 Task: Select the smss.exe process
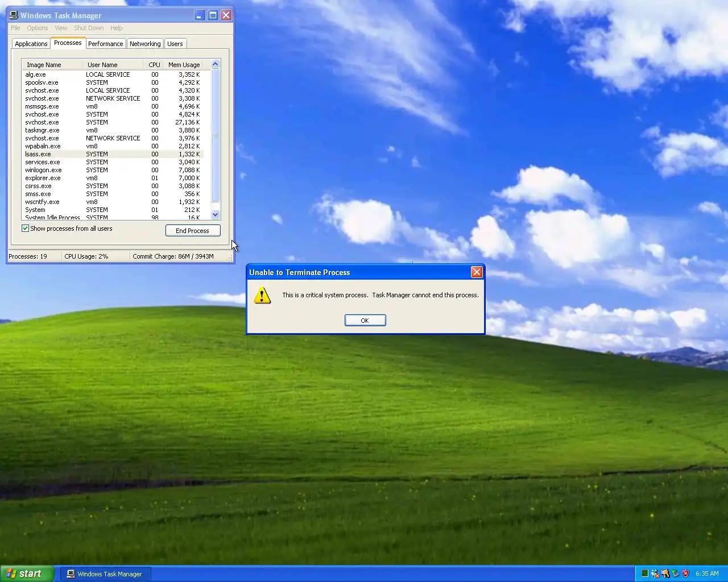coord(113,194)
